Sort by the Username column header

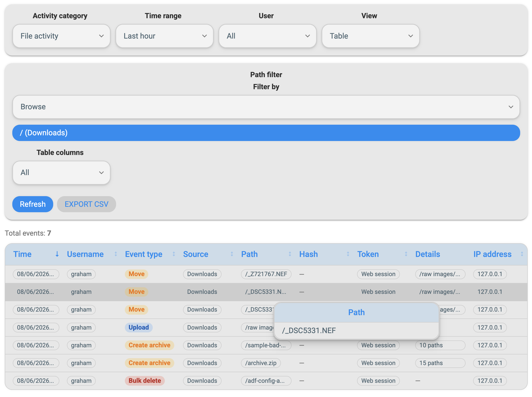[x=85, y=254]
